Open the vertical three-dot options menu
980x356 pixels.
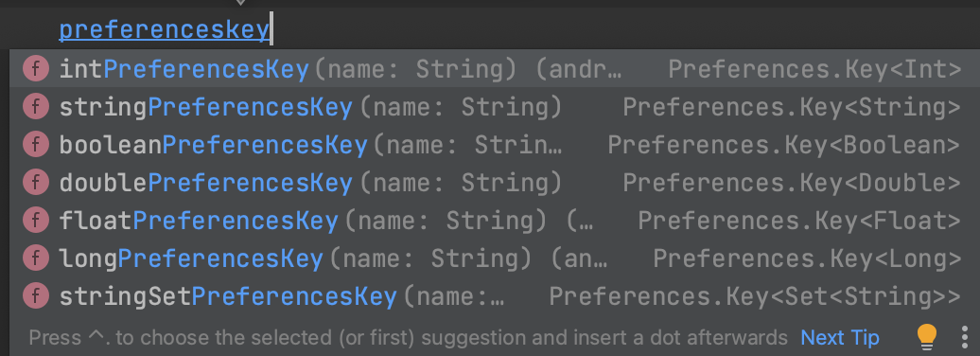point(964,337)
